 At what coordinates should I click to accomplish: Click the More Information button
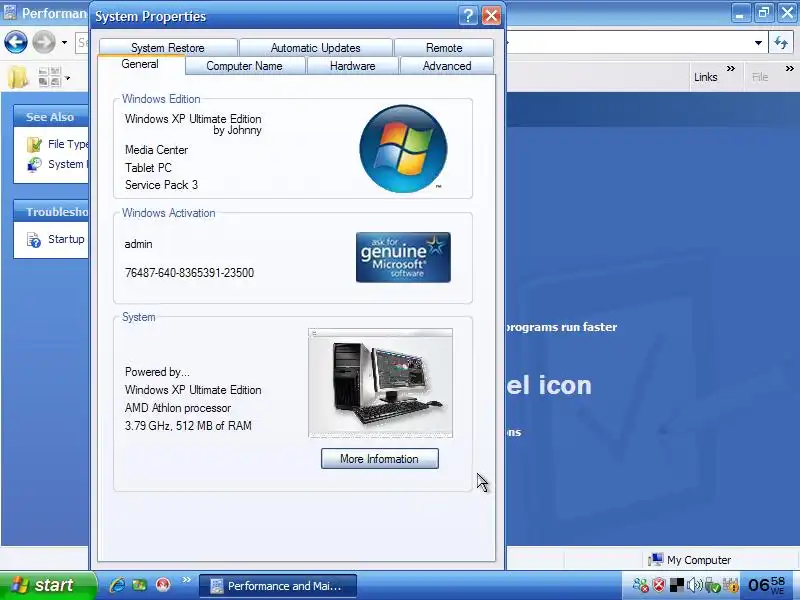(380, 459)
